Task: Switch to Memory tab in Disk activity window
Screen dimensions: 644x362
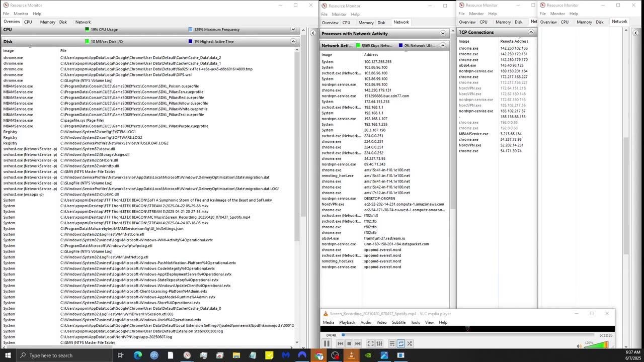Action: pyautogui.click(x=47, y=22)
